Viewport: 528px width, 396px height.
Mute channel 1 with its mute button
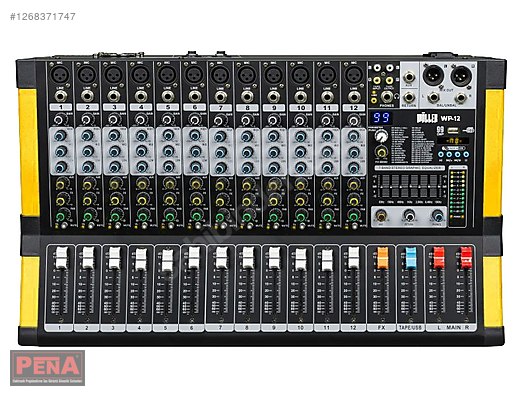[x=63, y=226]
